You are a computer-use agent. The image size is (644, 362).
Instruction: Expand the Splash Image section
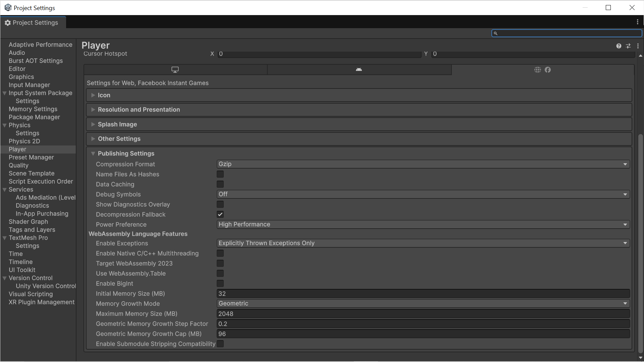(359, 124)
